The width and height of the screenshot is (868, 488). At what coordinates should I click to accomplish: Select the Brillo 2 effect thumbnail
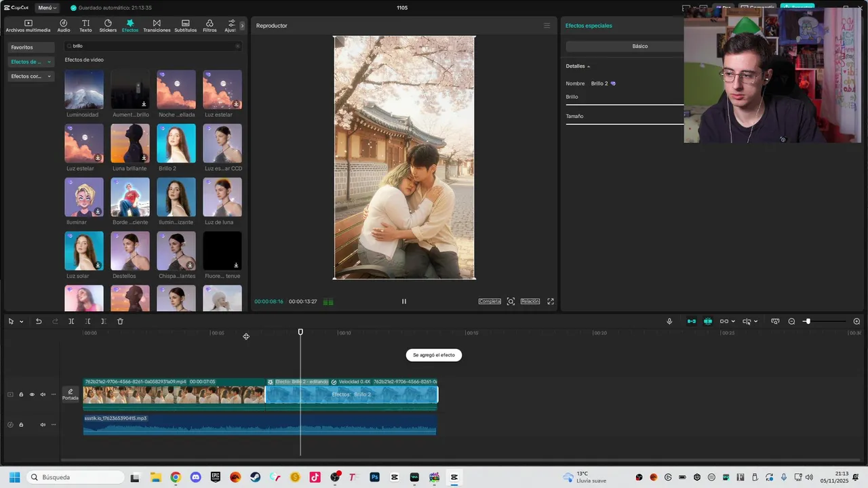point(176,143)
